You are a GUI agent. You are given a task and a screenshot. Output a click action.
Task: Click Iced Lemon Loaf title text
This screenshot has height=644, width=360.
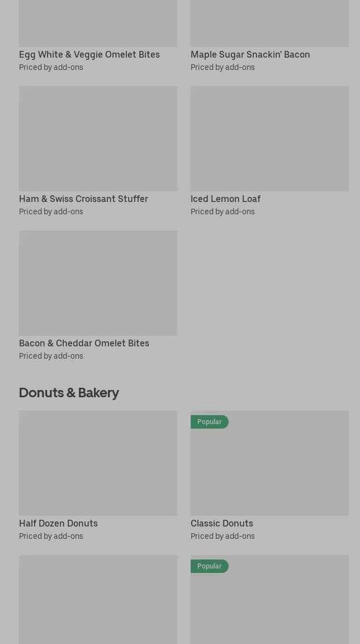click(x=225, y=199)
